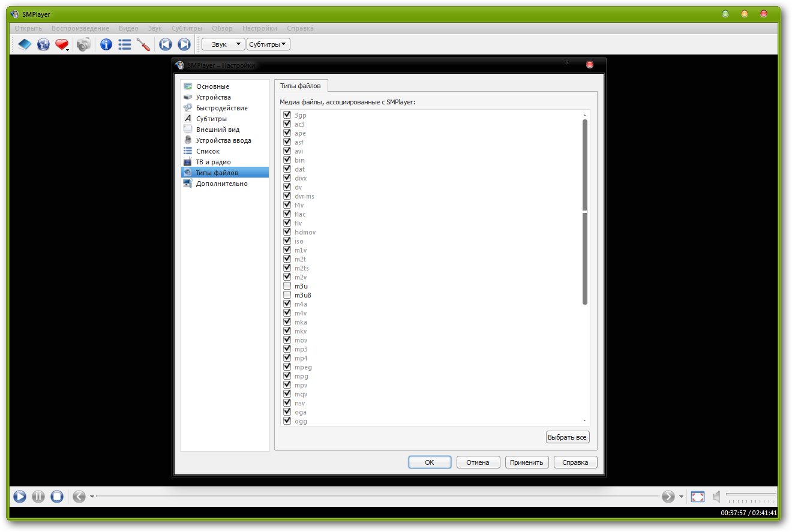The width and height of the screenshot is (792, 532).
Task: Toggle the avi file association checkbox
Action: [287, 151]
